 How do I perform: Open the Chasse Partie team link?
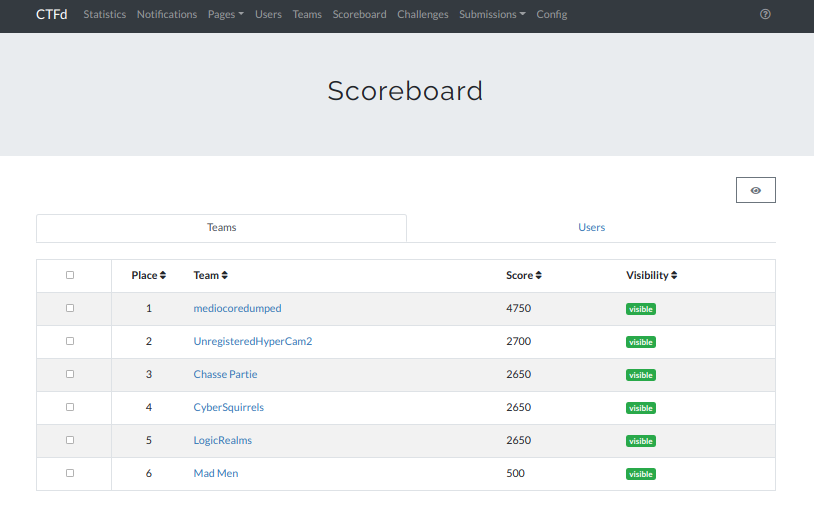(225, 374)
